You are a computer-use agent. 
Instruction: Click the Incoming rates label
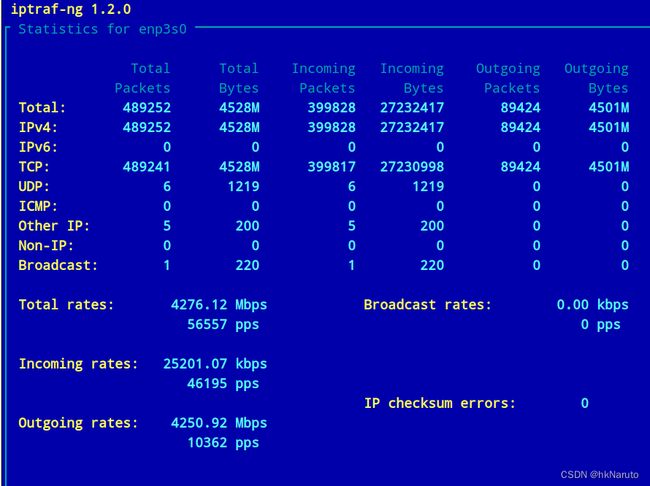click(78, 364)
